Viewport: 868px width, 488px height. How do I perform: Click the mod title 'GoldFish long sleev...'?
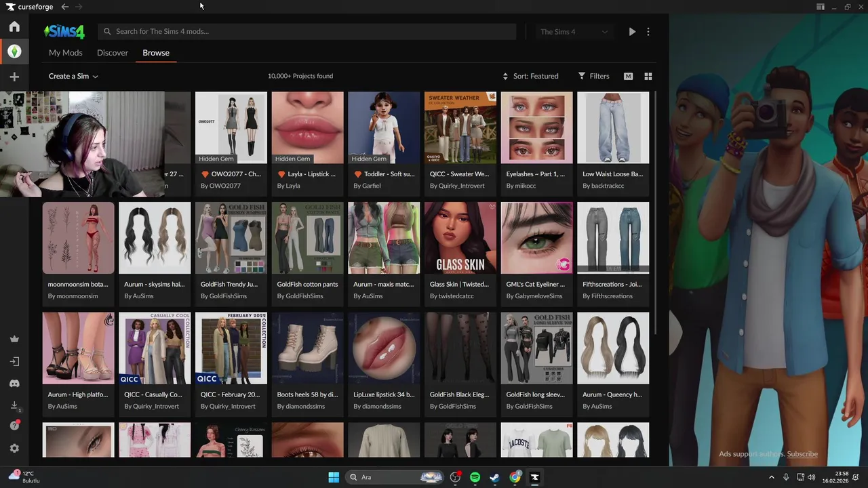pos(535,394)
